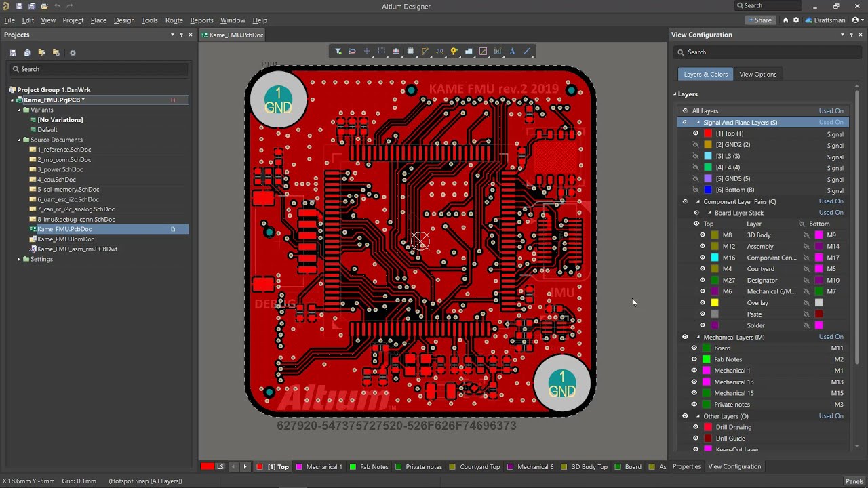The height and width of the screenshot is (488, 868).
Task: Open the align objects tool
Action: 396,52
